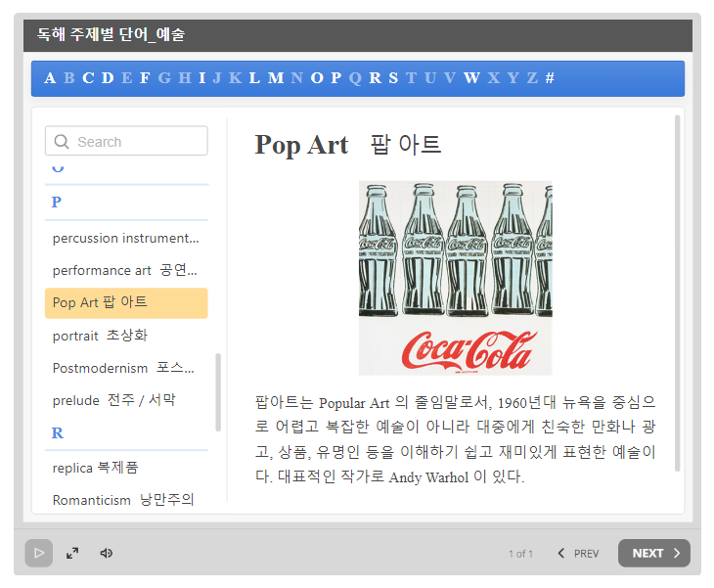
Task: Click the PREV button
Action: click(x=578, y=554)
